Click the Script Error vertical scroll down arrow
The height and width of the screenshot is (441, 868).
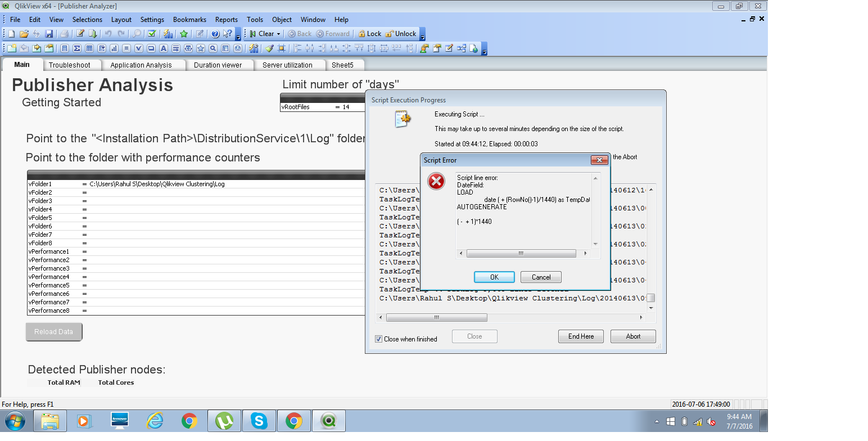click(x=595, y=244)
